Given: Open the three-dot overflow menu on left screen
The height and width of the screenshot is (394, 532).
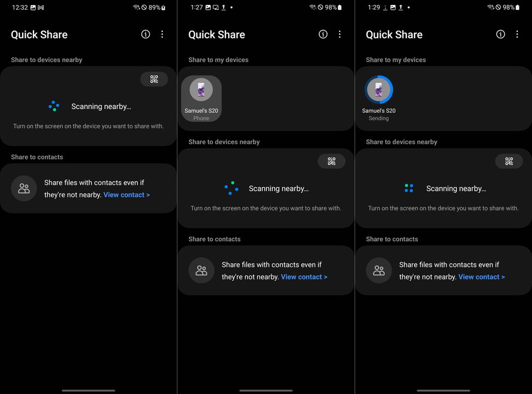Looking at the screenshot, I should point(162,34).
